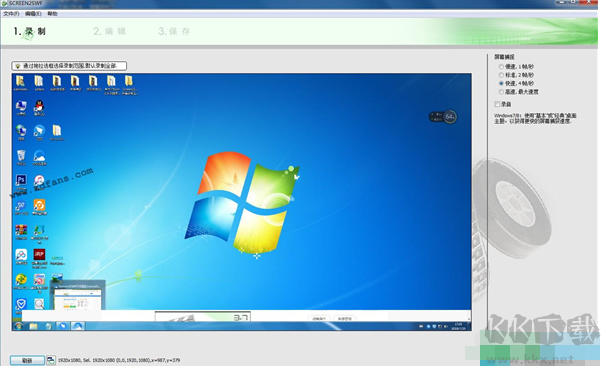Enable the audio recording checkbox
This screenshot has width=601, height=366.
click(497, 104)
